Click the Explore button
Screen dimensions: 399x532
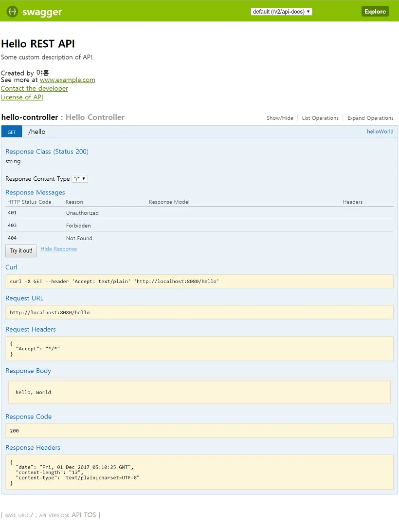coord(375,11)
